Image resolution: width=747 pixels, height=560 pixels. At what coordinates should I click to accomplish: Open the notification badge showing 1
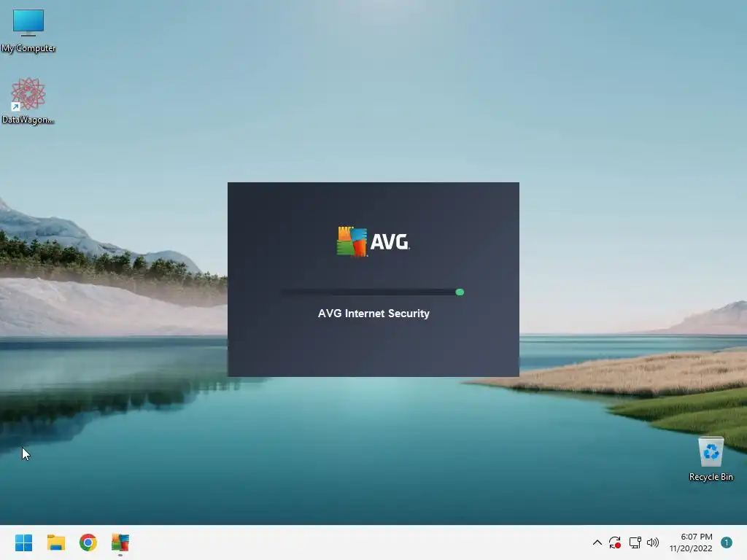727,542
